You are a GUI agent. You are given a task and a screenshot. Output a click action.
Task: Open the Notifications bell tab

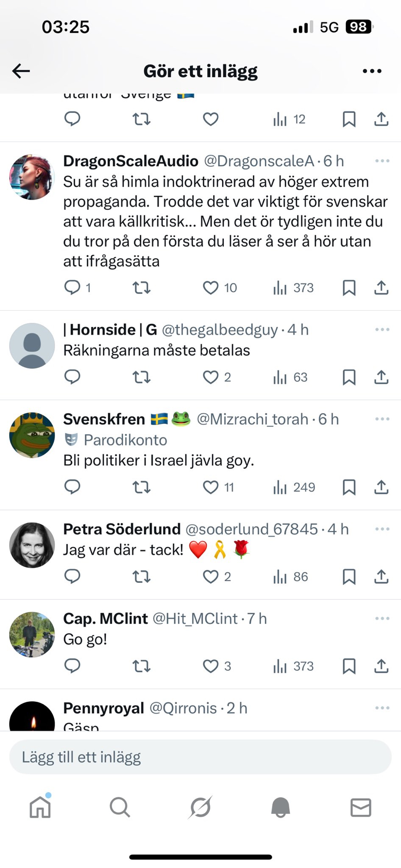point(281,808)
